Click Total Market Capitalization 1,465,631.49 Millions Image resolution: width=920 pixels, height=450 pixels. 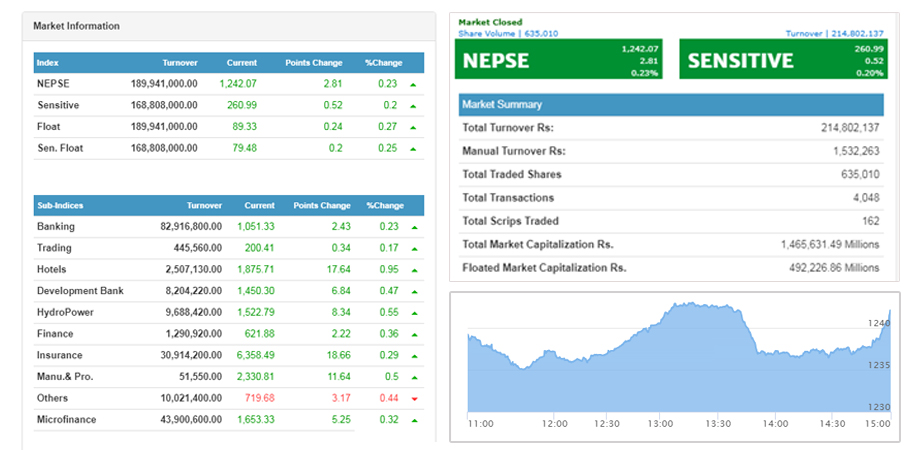coord(830,245)
